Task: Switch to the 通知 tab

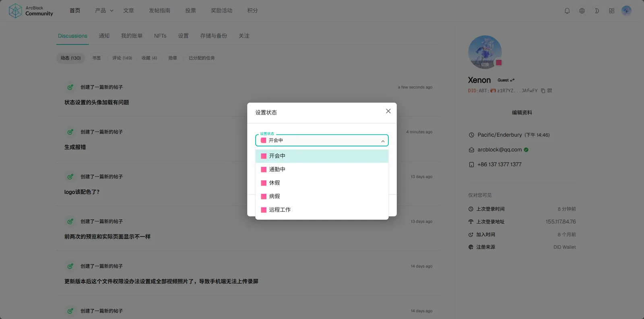Action: pyautogui.click(x=104, y=36)
